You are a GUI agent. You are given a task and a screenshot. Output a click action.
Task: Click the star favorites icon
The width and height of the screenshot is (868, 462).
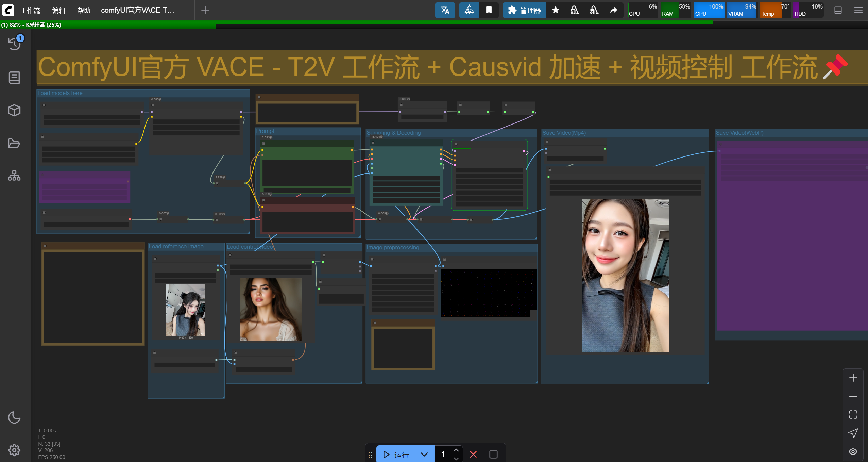(556, 10)
